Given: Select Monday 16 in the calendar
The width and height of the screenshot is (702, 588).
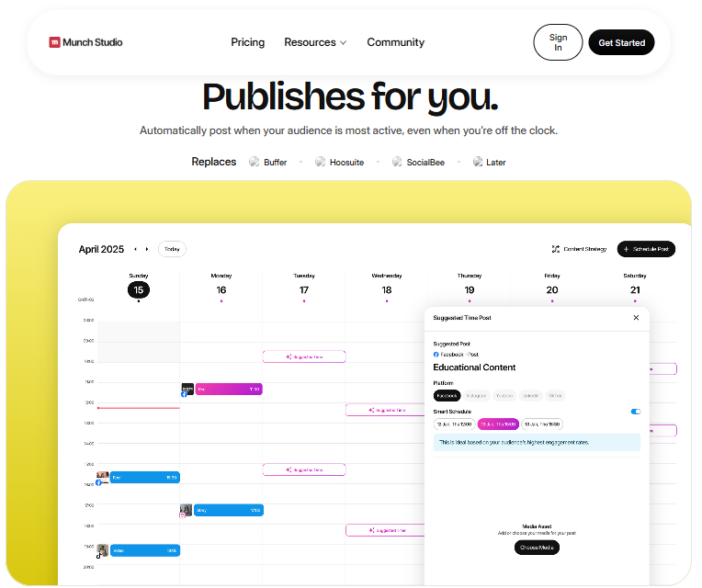Looking at the screenshot, I should pos(221,290).
